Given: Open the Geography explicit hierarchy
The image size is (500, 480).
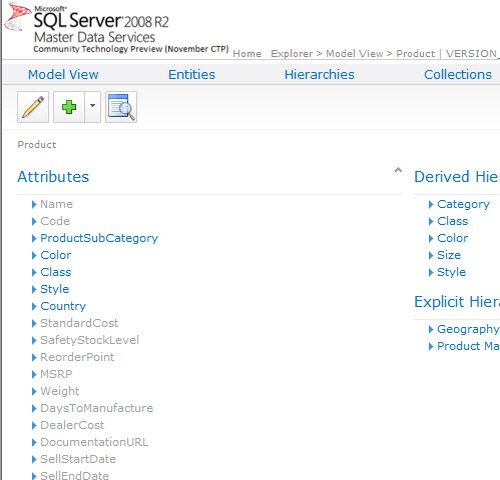Looking at the screenshot, I should click(468, 329).
